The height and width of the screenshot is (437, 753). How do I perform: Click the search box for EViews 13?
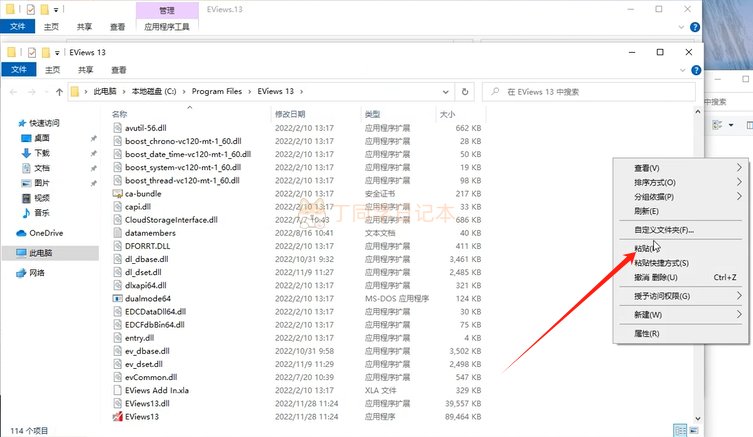click(589, 92)
